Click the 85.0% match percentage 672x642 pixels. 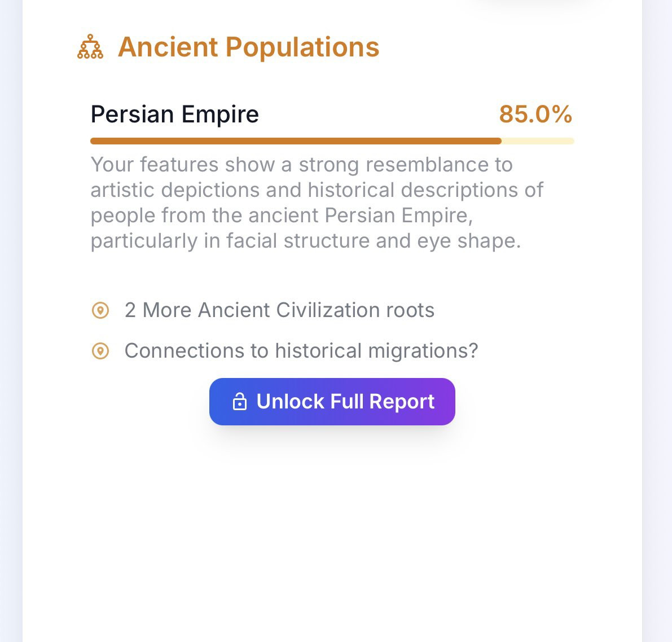coord(535,115)
